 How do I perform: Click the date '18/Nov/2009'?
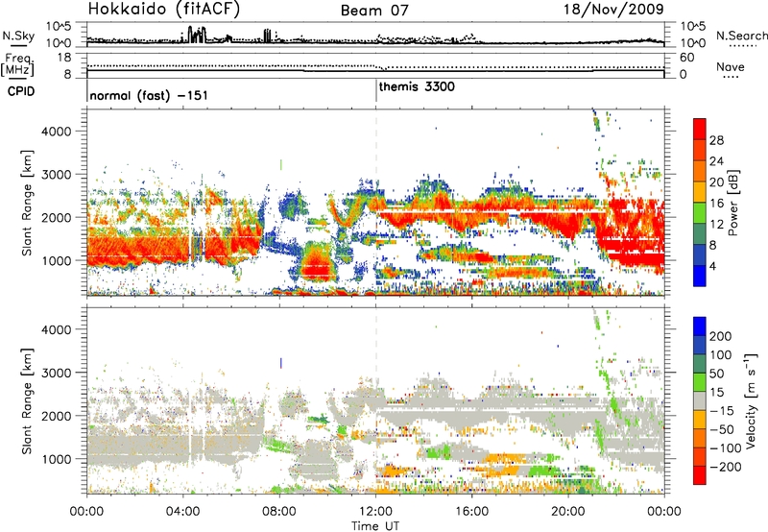tap(613, 9)
